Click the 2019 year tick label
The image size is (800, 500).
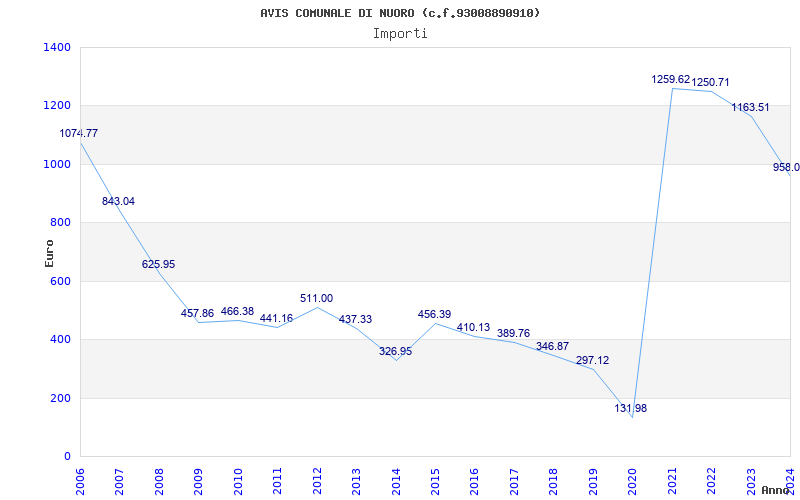[593, 480]
